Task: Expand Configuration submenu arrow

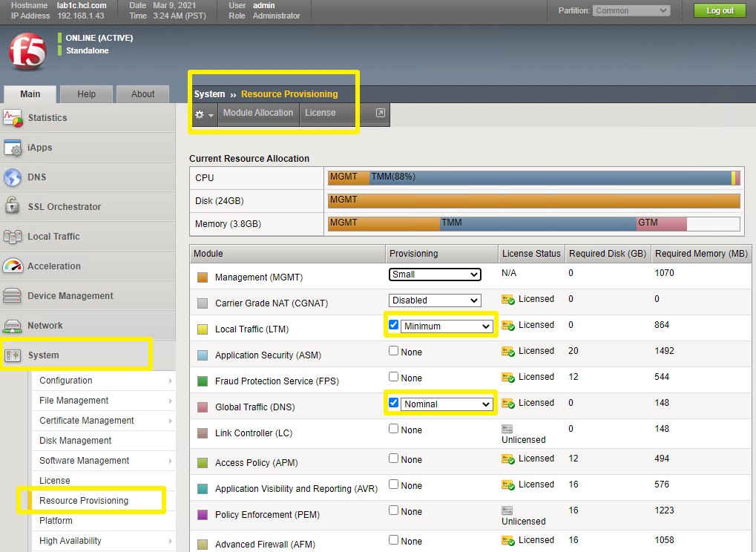Action: click(x=170, y=381)
